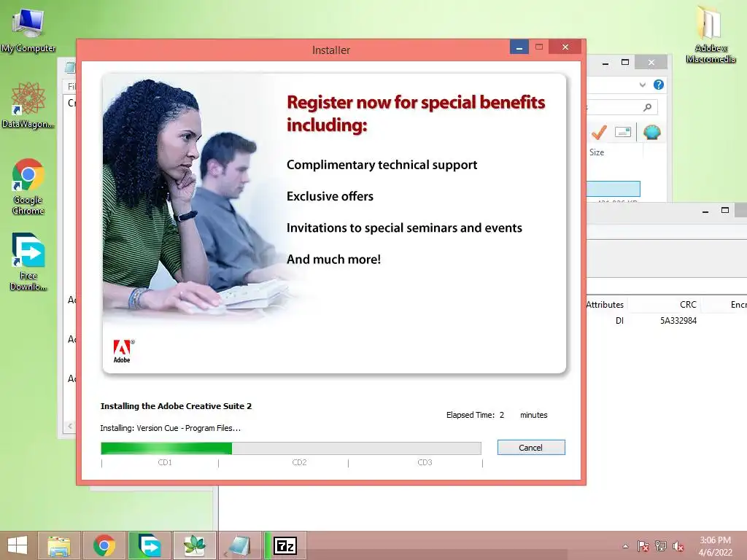This screenshot has height=560, width=747.
Task: Switch to 7-Zip in the taskbar
Action: click(285, 545)
